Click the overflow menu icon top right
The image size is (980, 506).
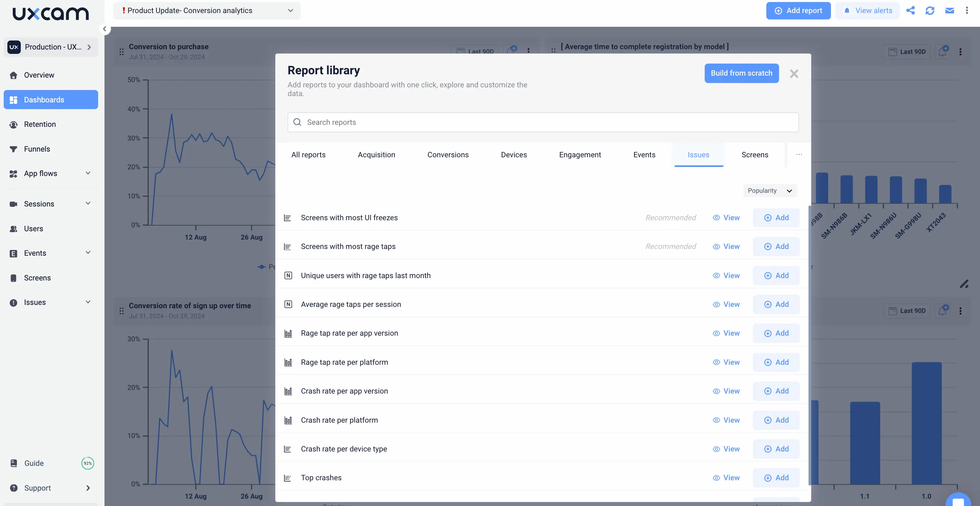point(967,10)
